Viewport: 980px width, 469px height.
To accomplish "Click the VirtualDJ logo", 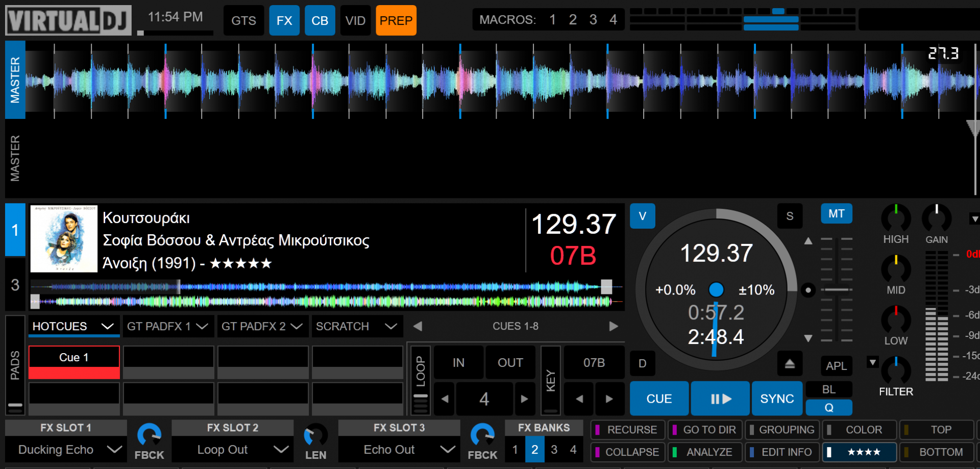I will pyautogui.click(x=68, y=20).
